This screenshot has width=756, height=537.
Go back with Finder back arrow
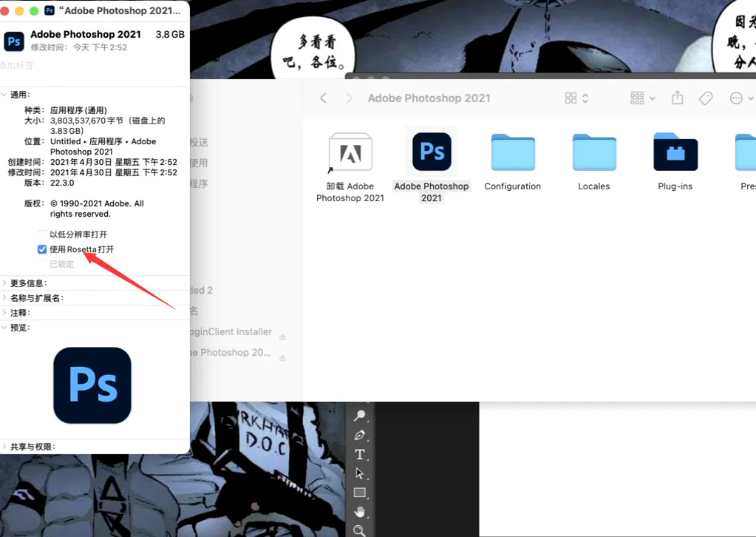click(x=324, y=98)
